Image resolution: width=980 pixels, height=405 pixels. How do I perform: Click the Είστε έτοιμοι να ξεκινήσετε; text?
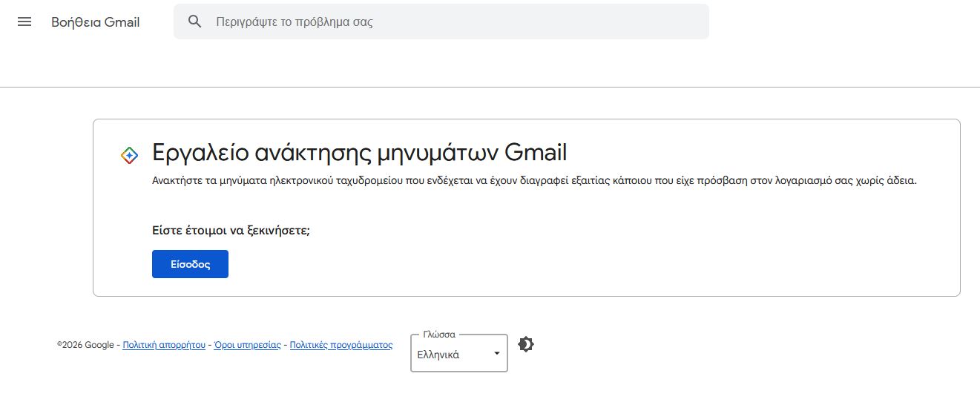point(231,230)
